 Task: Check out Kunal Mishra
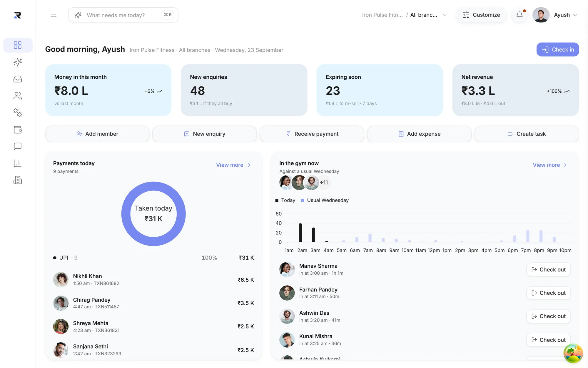[x=548, y=340]
